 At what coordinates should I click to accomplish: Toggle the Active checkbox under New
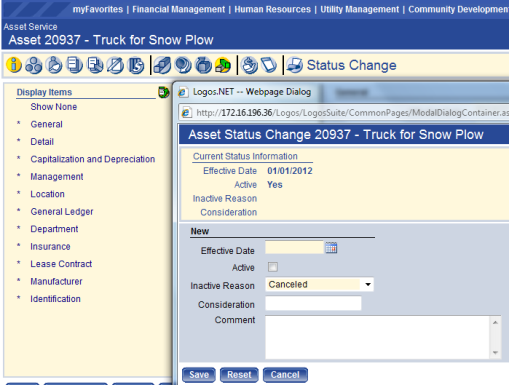pyautogui.click(x=273, y=267)
